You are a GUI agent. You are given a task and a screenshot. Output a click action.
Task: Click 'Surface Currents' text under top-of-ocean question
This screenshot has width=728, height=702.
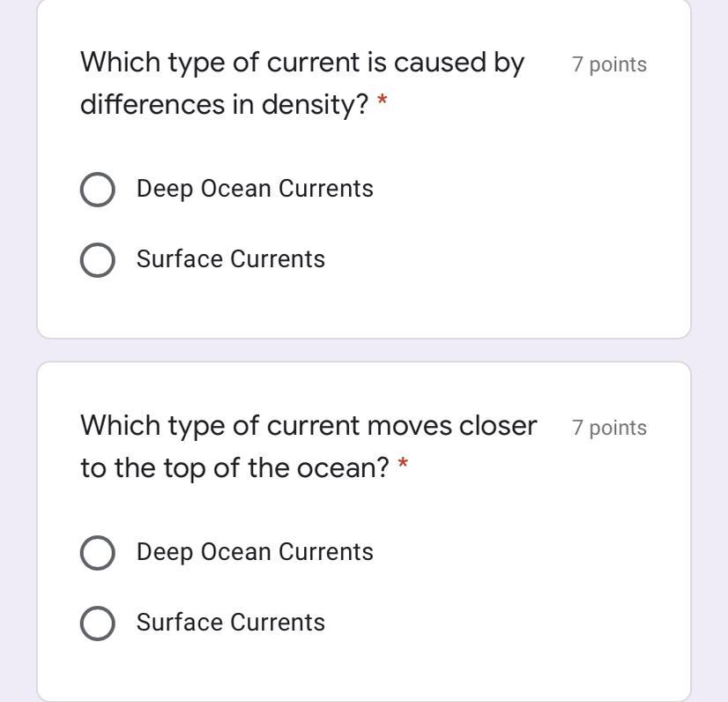pyautogui.click(x=231, y=623)
